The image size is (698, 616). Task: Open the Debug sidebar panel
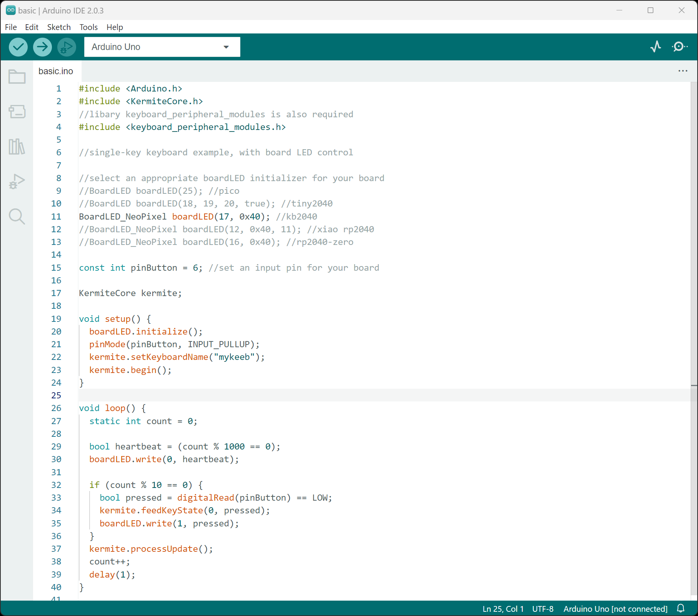17,181
